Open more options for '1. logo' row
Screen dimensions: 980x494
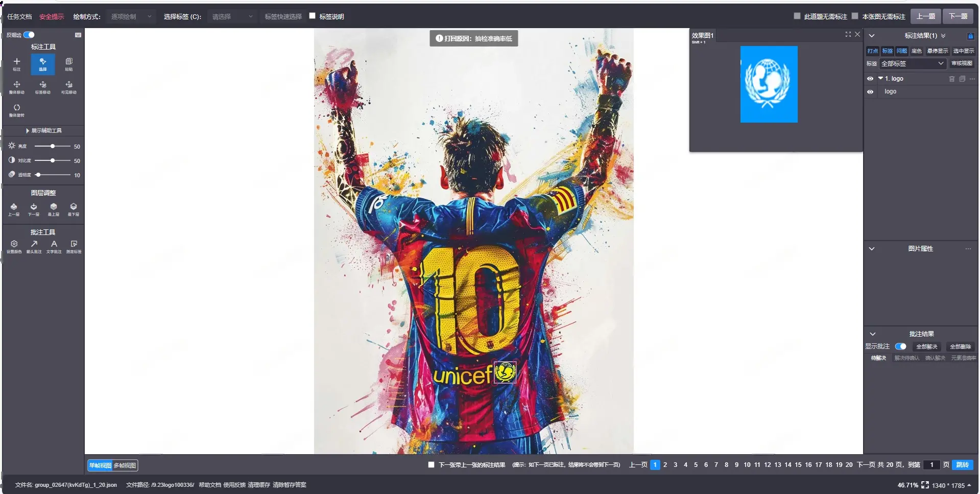point(972,79)
